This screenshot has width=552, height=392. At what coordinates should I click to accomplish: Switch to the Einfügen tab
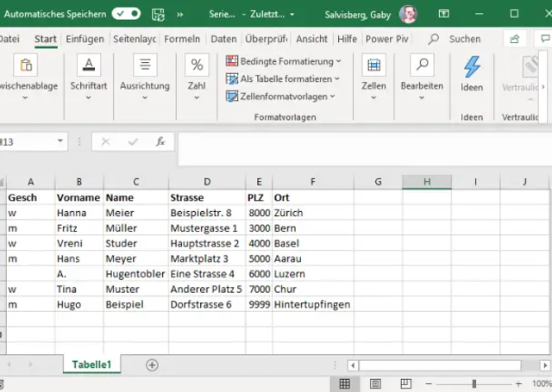pos(85,39)
